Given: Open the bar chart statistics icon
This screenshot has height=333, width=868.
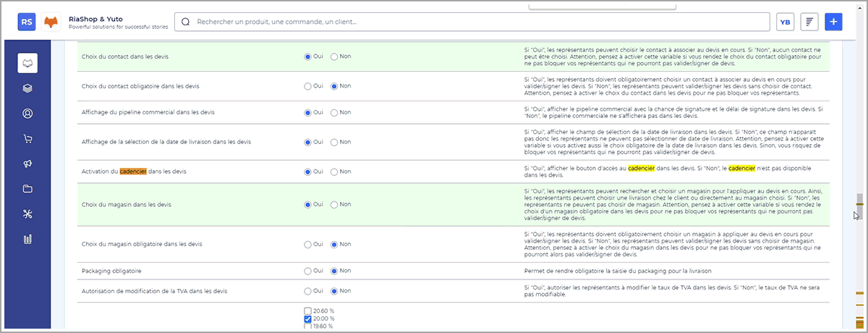Looking at the screenshot, I should [x=27, y=239].
